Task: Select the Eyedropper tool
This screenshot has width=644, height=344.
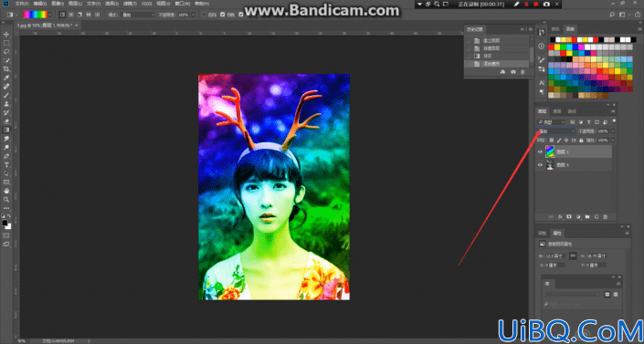Action: click(6, 78)
